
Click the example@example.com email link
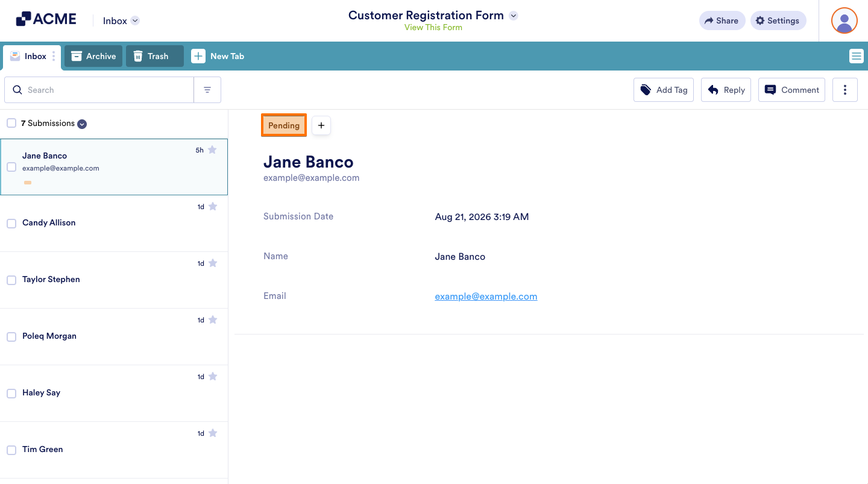486,296
